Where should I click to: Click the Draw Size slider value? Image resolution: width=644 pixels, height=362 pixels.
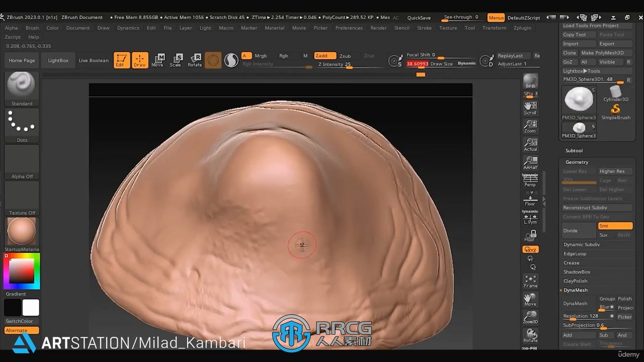point(417,64)
